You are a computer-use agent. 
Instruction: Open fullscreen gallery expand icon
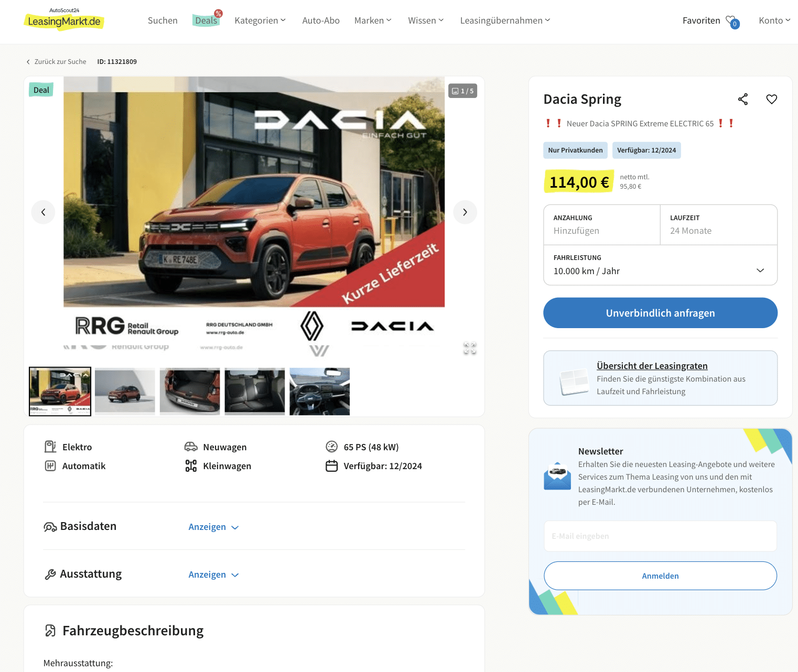[x=470, y=348]
